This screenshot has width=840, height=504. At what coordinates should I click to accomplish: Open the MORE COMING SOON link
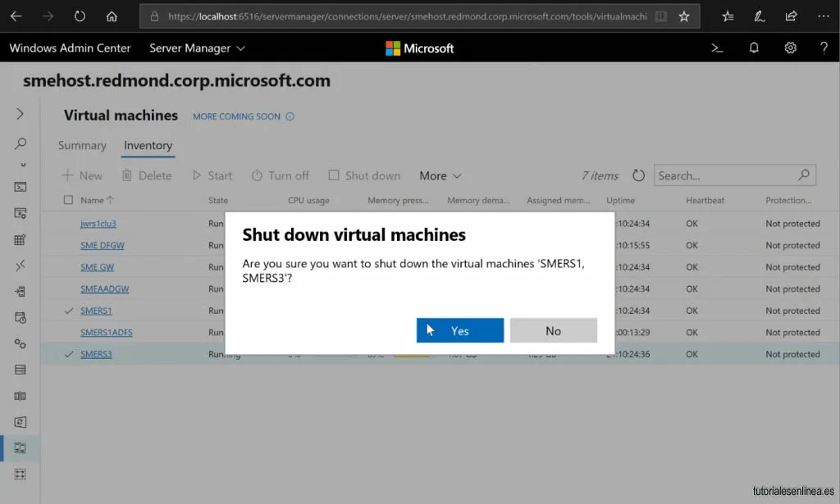tap(236, 116)
